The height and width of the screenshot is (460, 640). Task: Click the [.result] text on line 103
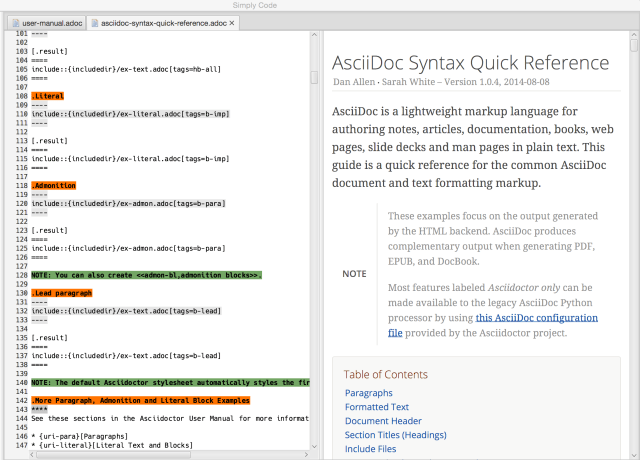pyautogui.click(x=49, y=51)
